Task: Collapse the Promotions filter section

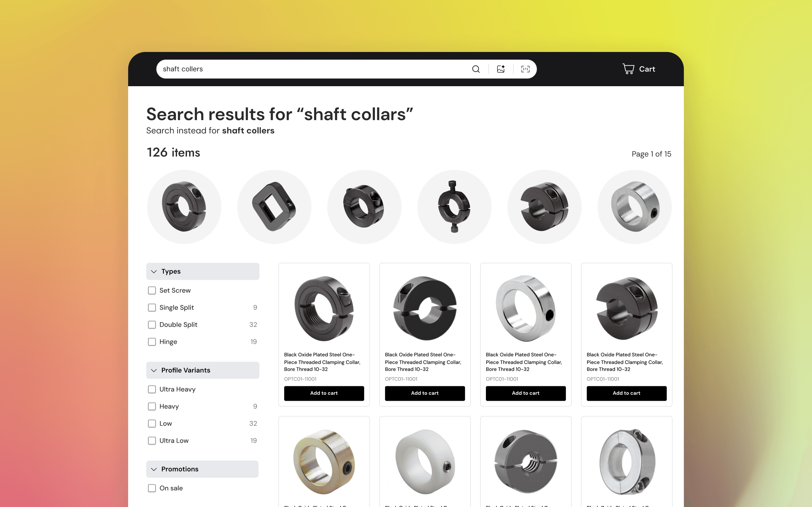Action: pyautogui.click(x=202, y=469)
